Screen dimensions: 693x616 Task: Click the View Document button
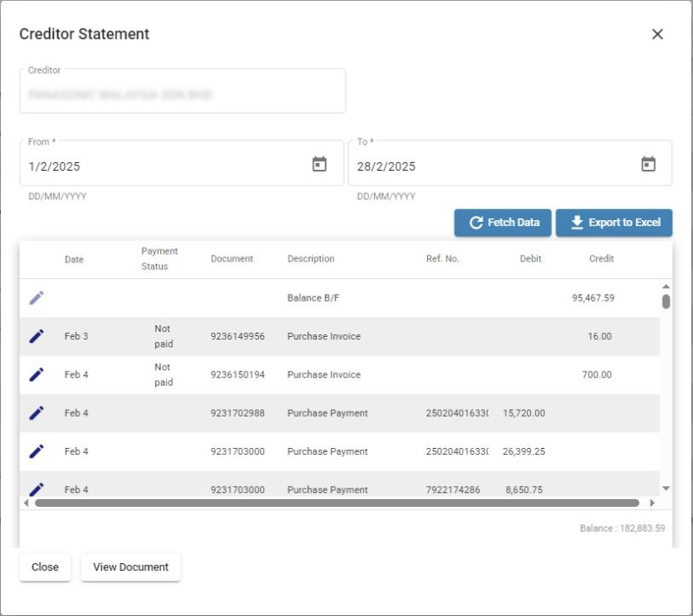pos(131,567)
